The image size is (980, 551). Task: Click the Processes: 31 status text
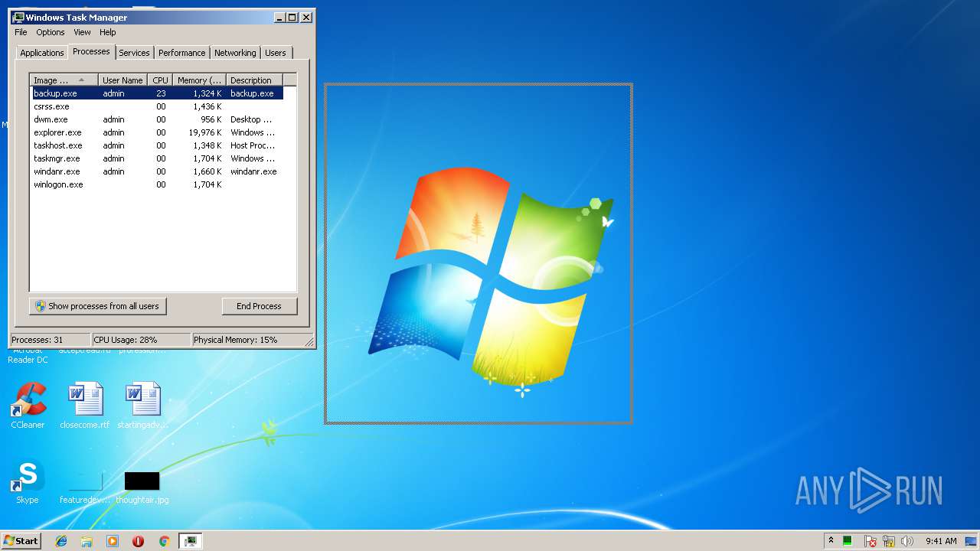pos(38,340)
